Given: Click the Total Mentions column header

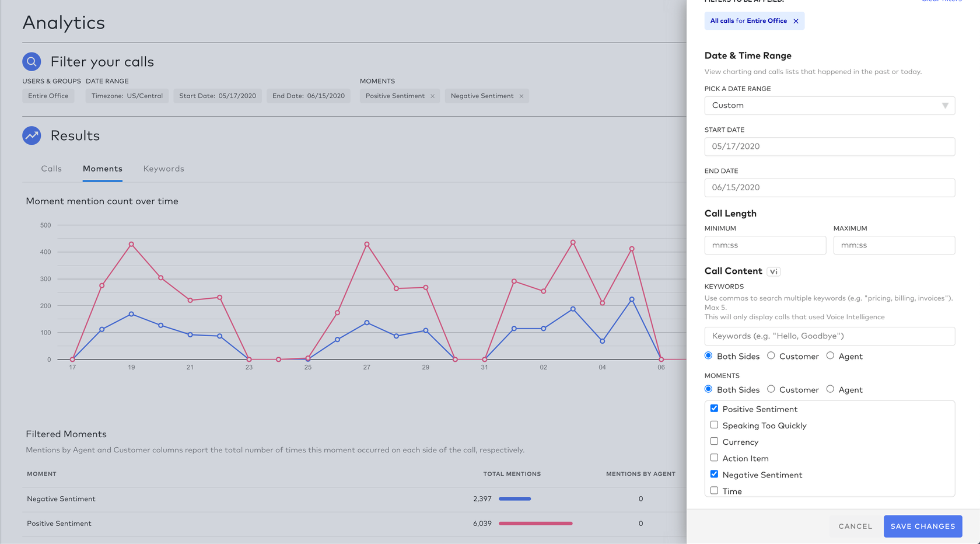Looking at the screenshot, I should 512,474.
